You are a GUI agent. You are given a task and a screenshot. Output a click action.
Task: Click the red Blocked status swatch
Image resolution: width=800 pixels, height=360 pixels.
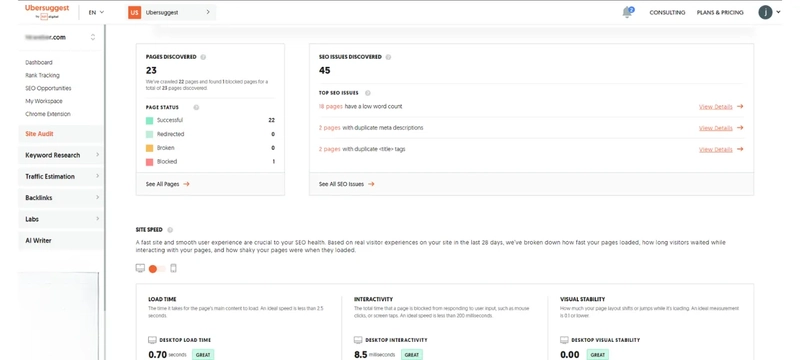click(149, 162)
